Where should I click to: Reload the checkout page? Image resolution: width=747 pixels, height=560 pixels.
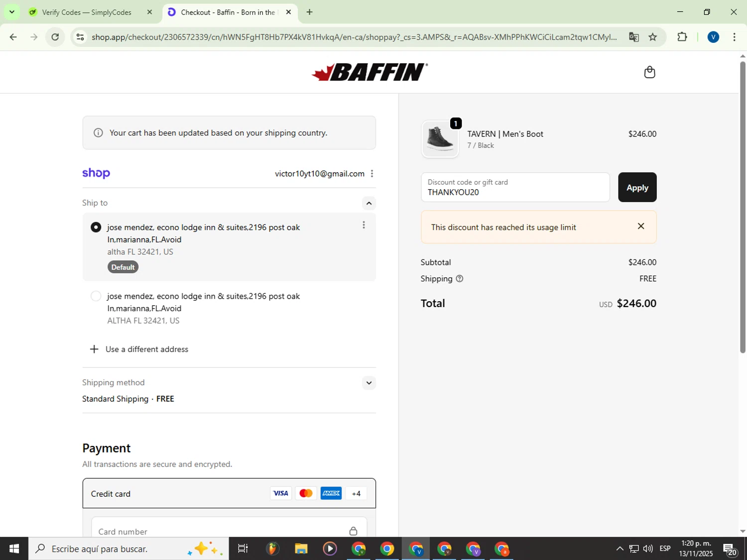pos(55,37)
